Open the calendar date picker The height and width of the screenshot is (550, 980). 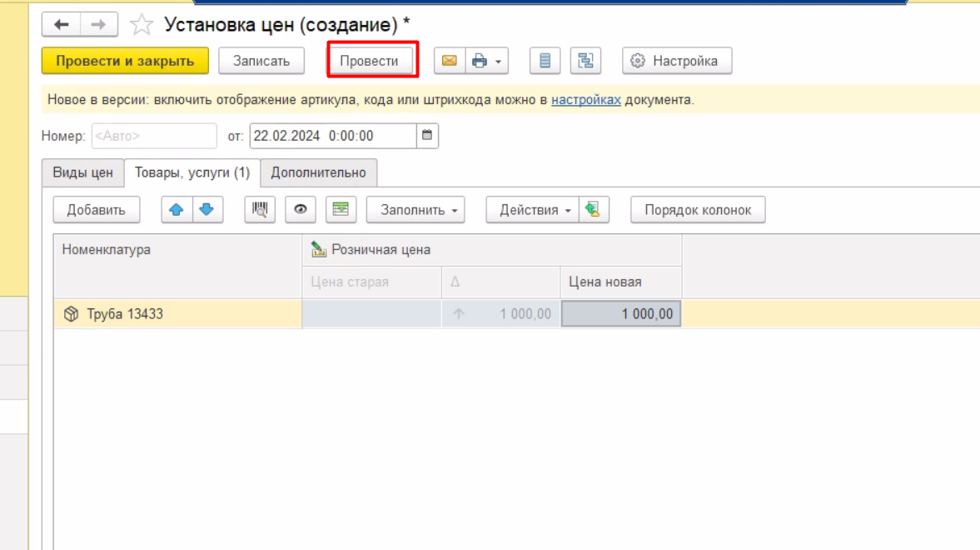click(x=427, y=136)
